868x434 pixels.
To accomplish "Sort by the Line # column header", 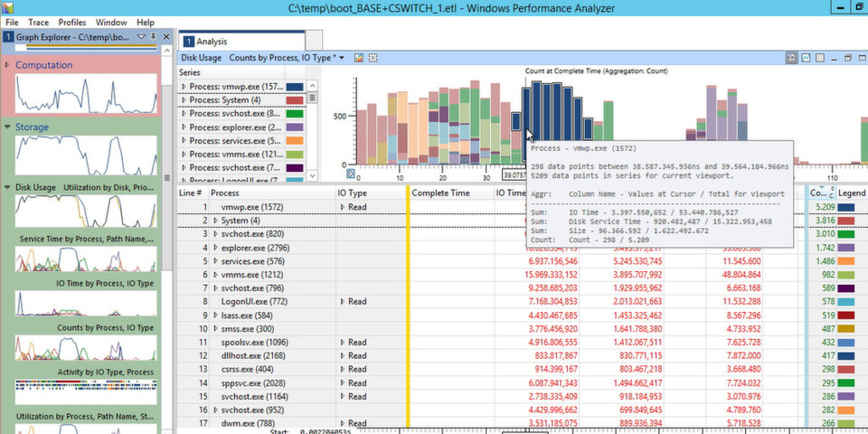I will coord(193,193).
